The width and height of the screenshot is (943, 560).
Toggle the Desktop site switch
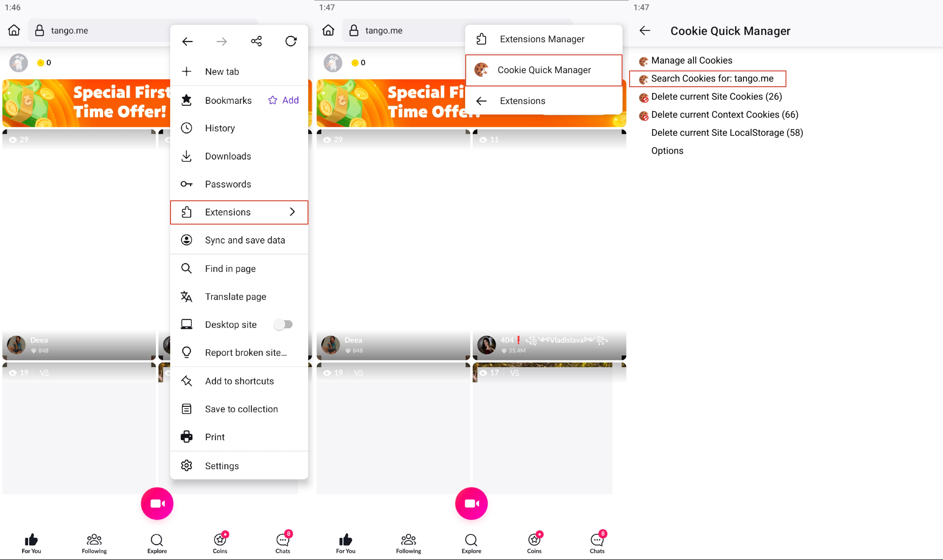tap(283, 325)
